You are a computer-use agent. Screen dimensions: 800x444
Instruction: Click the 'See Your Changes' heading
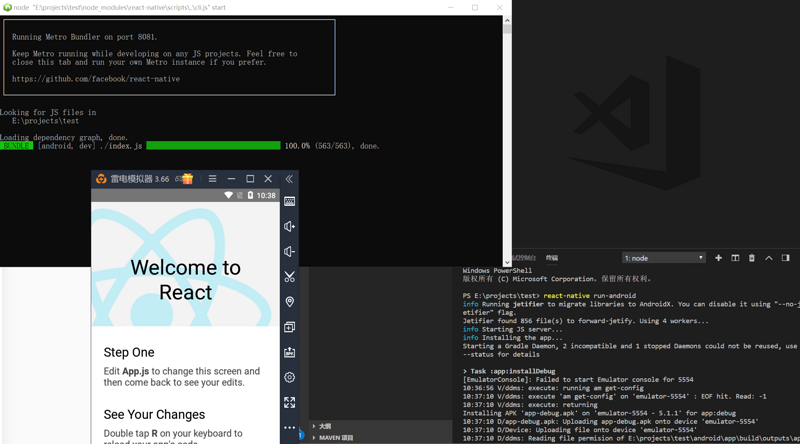pos(154,414)
